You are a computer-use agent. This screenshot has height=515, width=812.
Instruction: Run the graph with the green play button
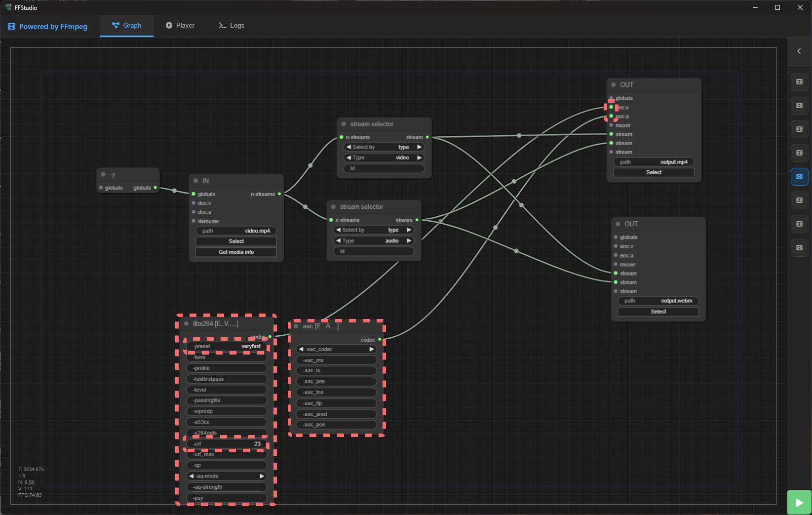(x=799, y=502)
